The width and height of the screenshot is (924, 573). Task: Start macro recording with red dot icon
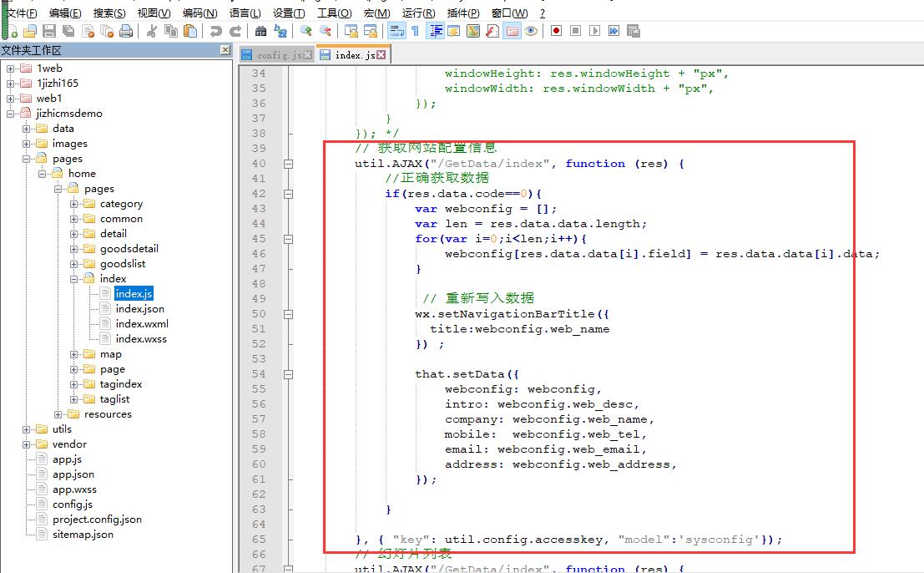tap(556, 31)
